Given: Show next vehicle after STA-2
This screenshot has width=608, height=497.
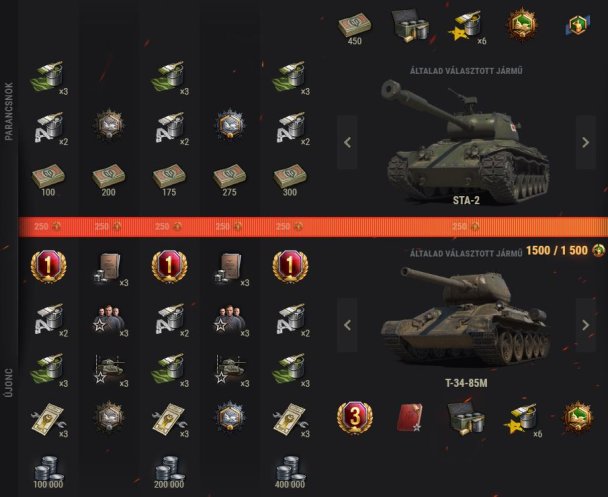Looking at the screenshot, I should point(586,142).
